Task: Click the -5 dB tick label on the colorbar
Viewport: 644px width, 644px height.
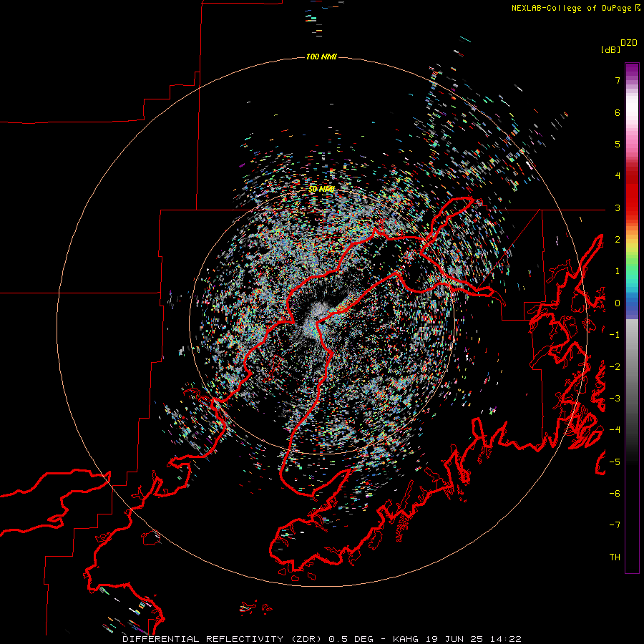Action: [615, 462]
